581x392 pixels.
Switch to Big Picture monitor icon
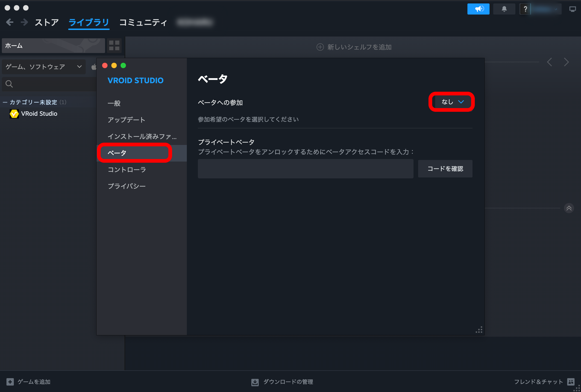tap(572, 9)
